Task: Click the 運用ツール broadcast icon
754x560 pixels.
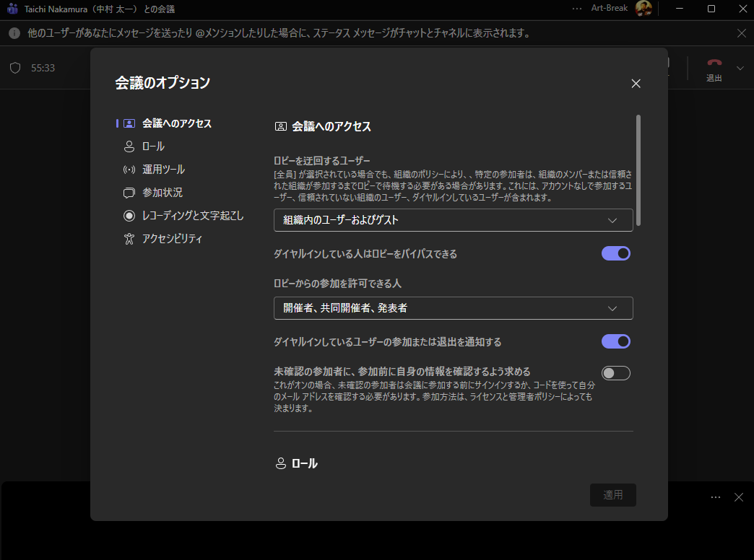Action: coord(129,170)
